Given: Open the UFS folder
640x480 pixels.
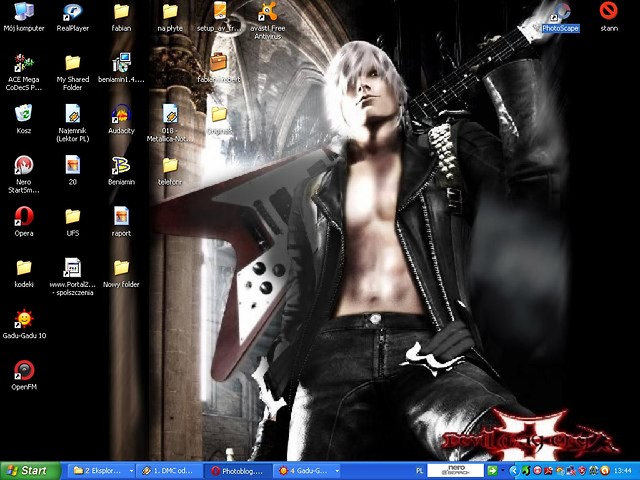Looking at the screenshot, I should click(73, 222).
